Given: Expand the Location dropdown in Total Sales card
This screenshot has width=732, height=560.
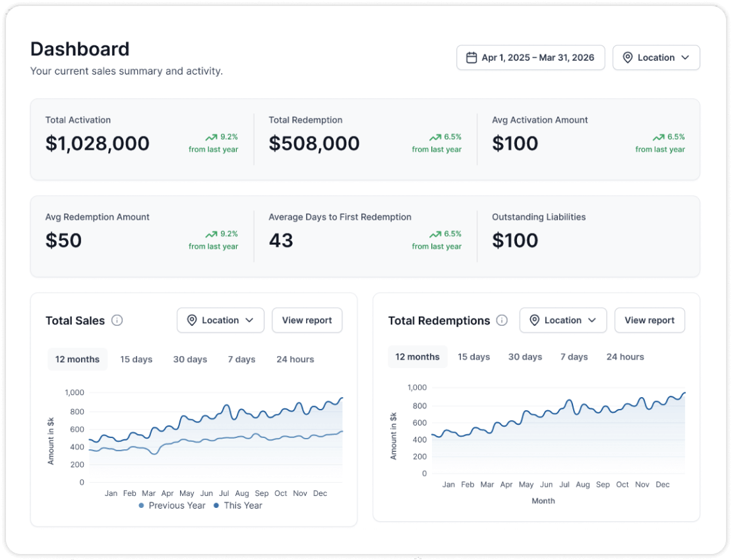Looking at the screenshot, I should pos(220,320).
